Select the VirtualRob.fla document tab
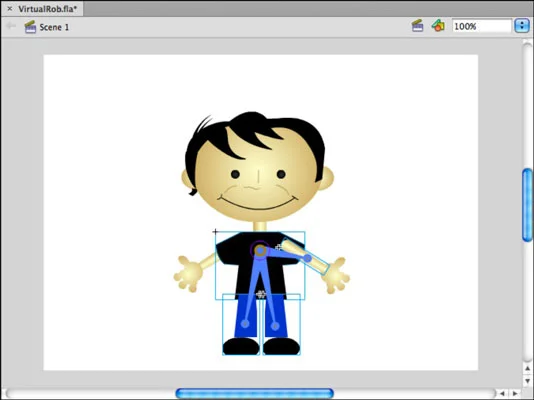The height and width of the screenshot is (400, 534). (42, 9)
